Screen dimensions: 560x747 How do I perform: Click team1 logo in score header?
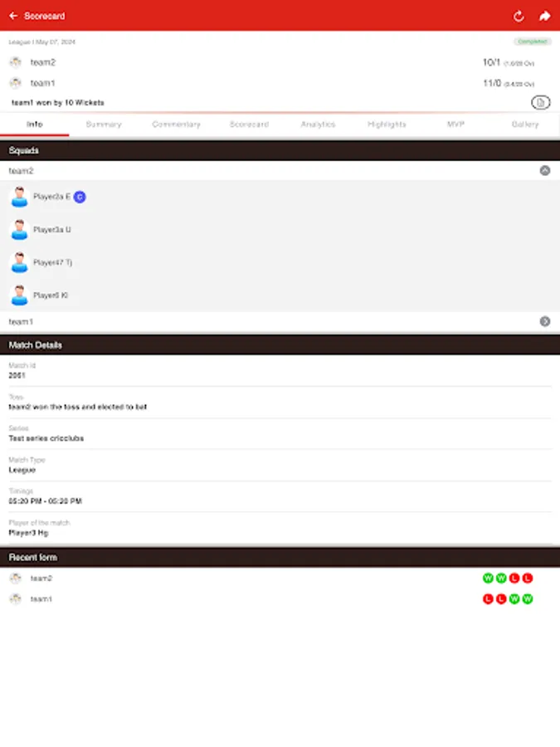coord(16,83)
